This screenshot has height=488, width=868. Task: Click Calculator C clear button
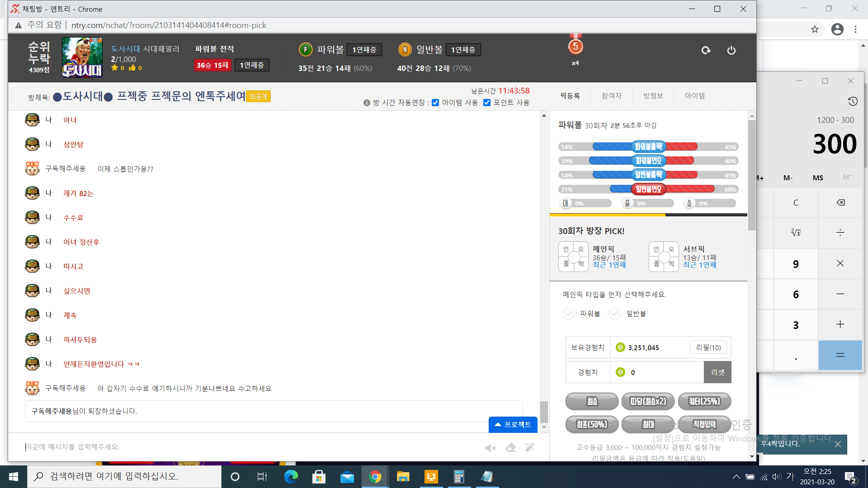coord(796,202)
